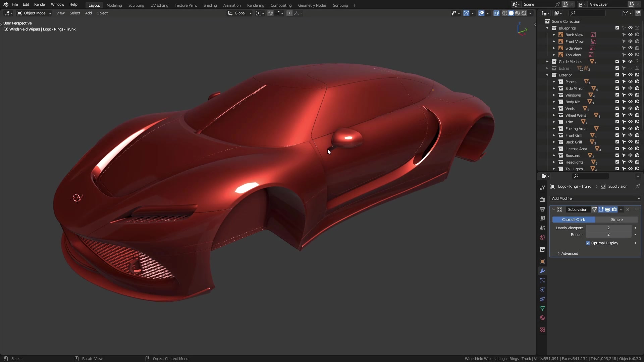
Task: Toggle proportional editing in header
Action: 289,13
